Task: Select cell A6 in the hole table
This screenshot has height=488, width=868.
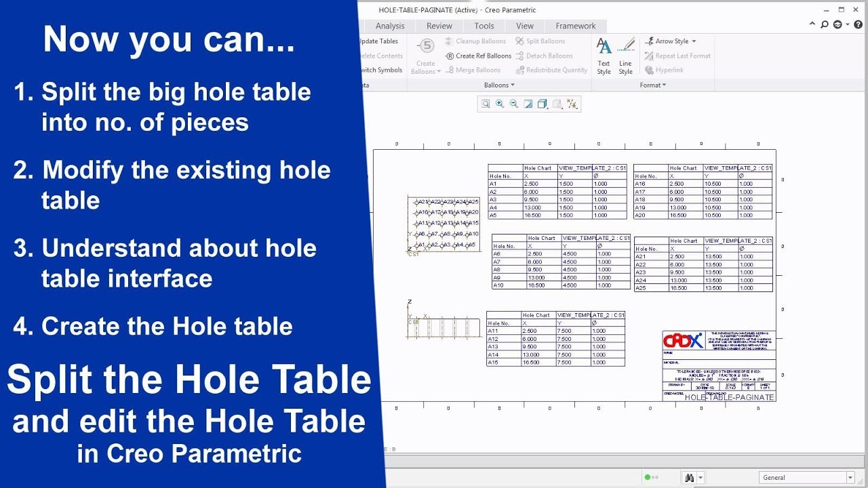Action: [x=509, y=253]
